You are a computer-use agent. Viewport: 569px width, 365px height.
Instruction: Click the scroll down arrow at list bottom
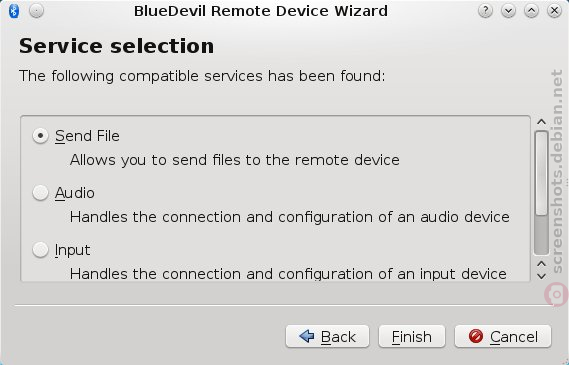click(541, 276)
